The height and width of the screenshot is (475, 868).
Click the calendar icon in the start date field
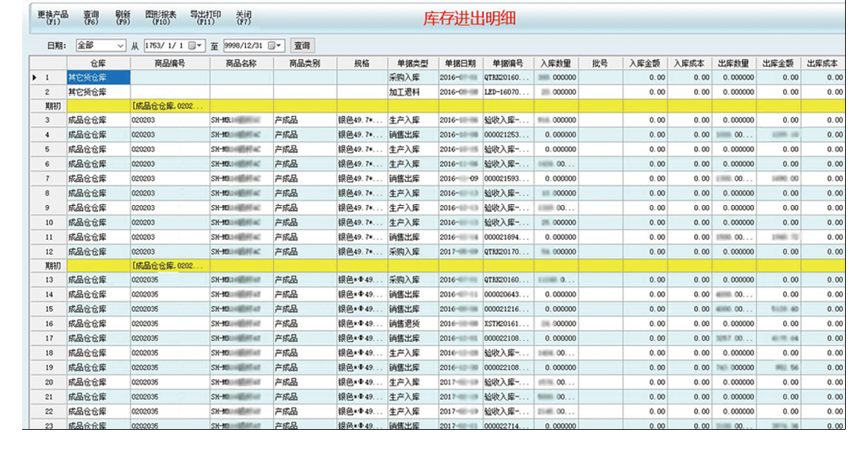tap(191, 46)
